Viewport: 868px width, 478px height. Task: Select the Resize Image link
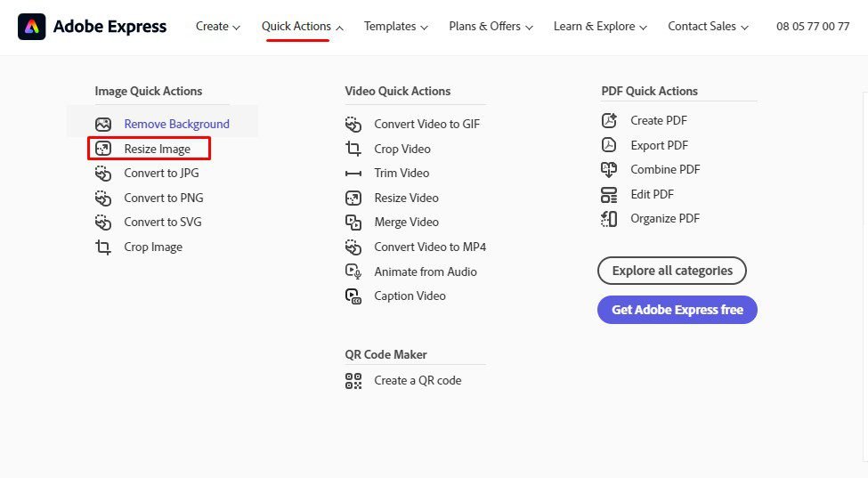point(157,149)
